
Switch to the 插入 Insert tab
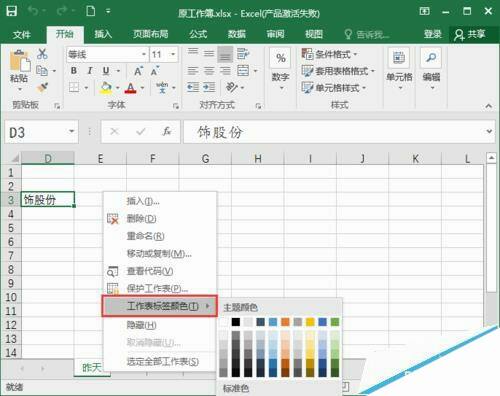[103, 34]
